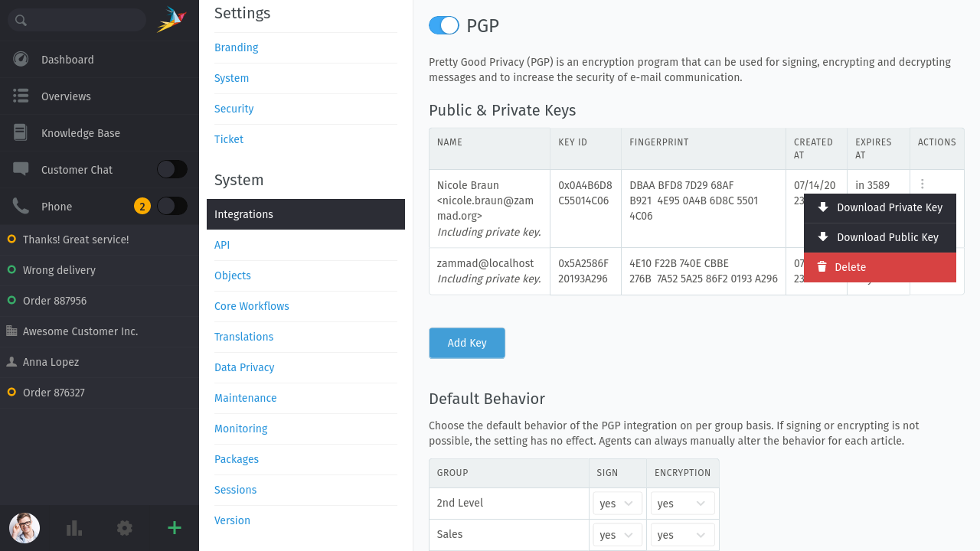Open the Branding settings link

(236, 47)
